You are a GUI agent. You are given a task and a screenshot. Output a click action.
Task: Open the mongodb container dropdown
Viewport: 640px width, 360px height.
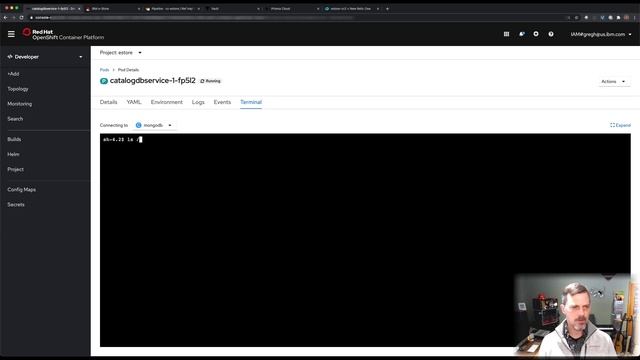click(154, 125)
